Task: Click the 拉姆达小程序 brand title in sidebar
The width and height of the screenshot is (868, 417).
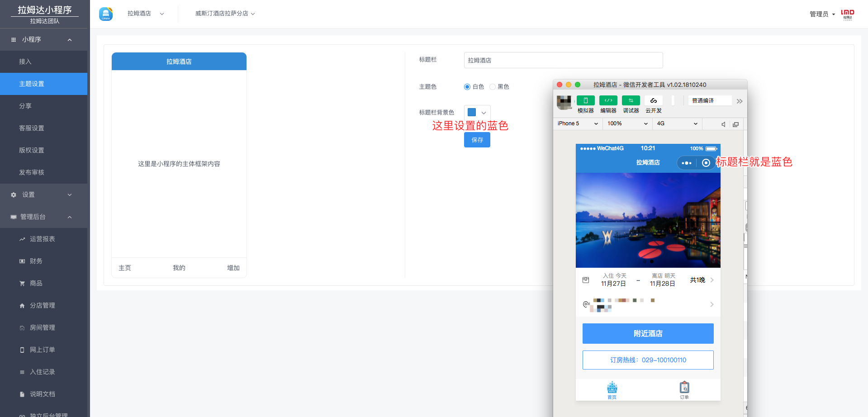Action: (44, 10)
